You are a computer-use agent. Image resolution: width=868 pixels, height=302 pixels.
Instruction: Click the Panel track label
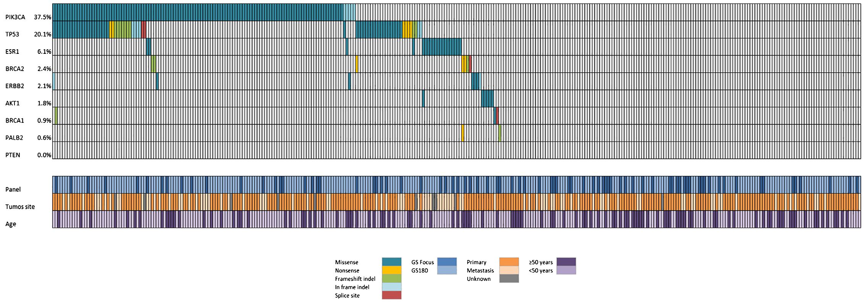13,189
